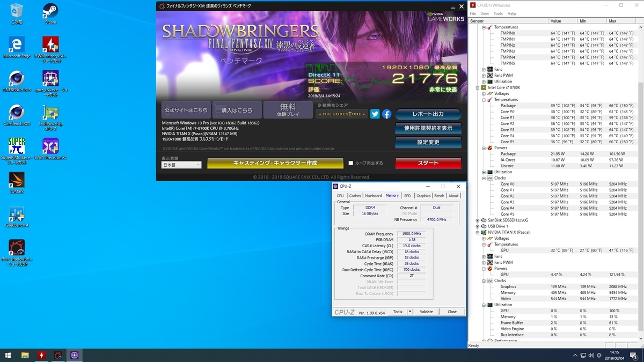Collapse the NVIDIA TITAN X (Pascal) node
The width and height of the screenshot is (644, 362).
477,232
